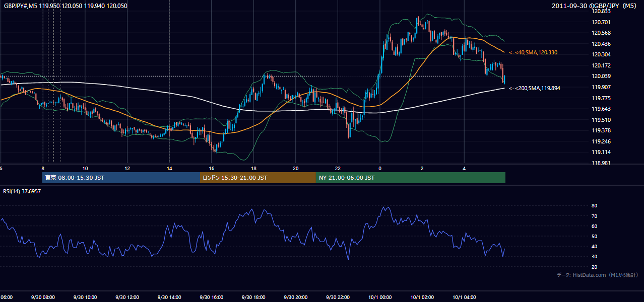
Task: Click the ロンドン 15:30-21:00 JST session bar
Action: pyautogui.click(x=258, y=178)
